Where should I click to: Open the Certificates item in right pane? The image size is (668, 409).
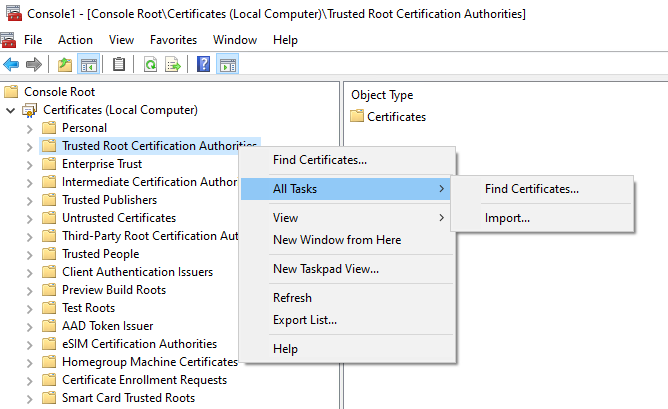click(x=396, y=117)
